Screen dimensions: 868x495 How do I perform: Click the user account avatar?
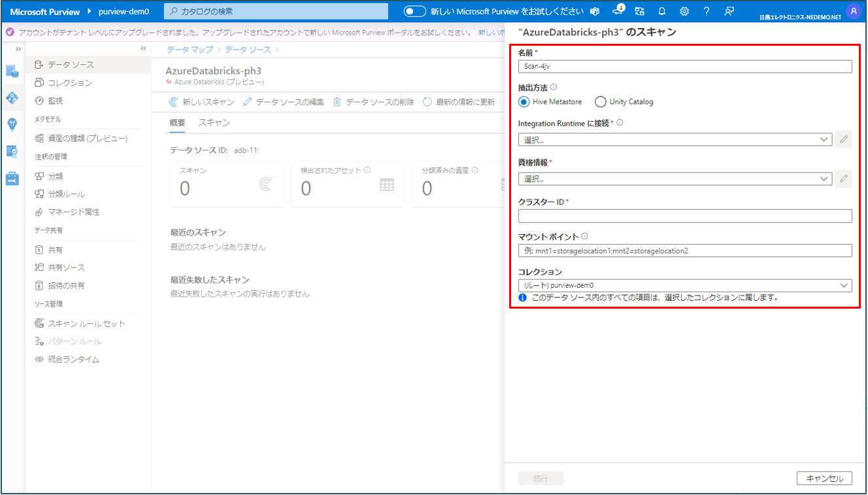[x=852, y=11]
